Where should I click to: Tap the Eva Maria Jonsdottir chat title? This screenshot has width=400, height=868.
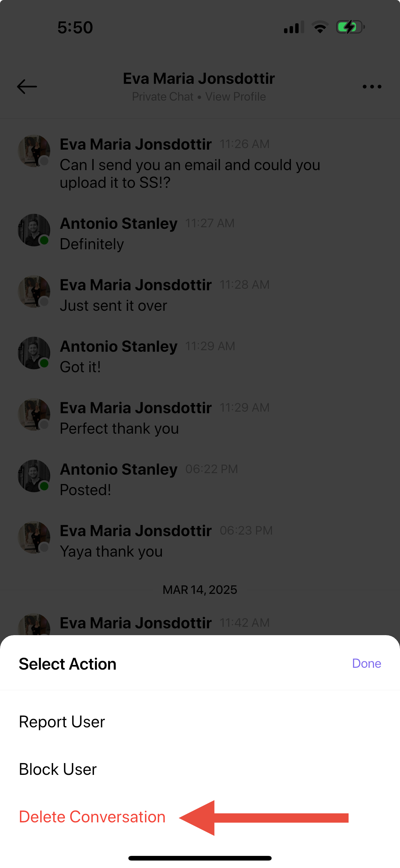pos(199,79)
